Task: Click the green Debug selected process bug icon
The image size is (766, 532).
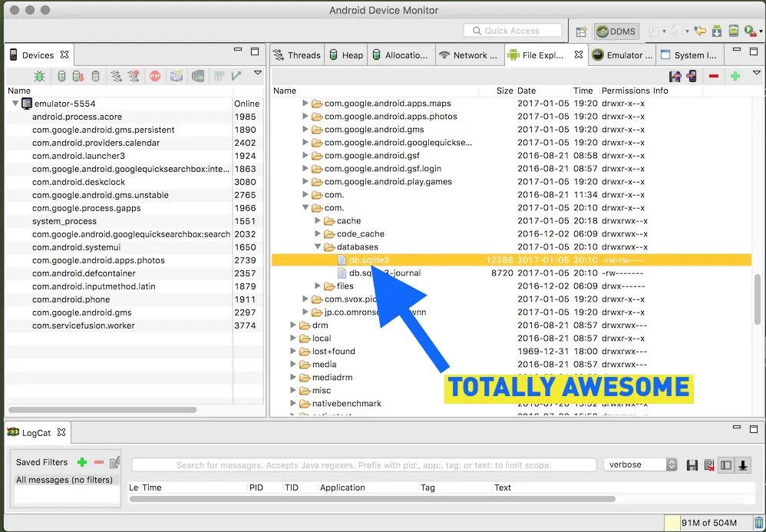Action: [x=40, y=76]
